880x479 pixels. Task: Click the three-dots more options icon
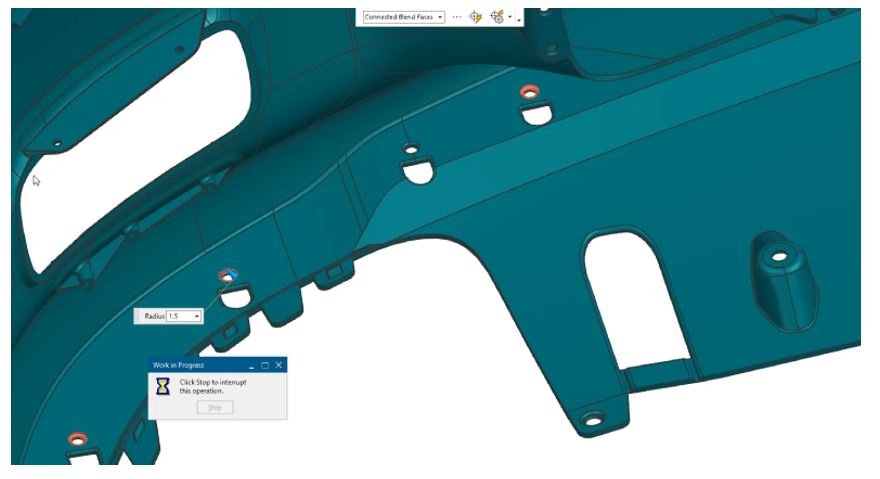click(x=457, y=17)
